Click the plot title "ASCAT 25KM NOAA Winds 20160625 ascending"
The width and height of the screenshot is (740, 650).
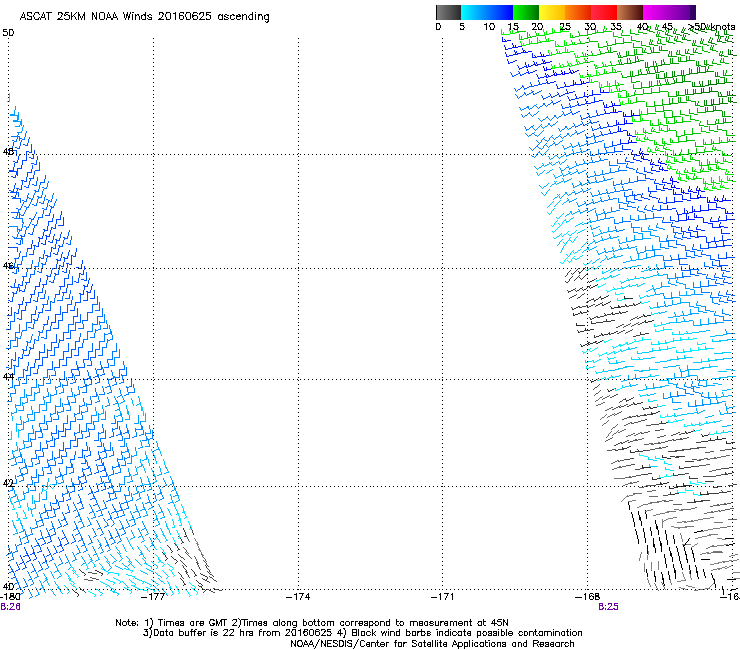144,17
